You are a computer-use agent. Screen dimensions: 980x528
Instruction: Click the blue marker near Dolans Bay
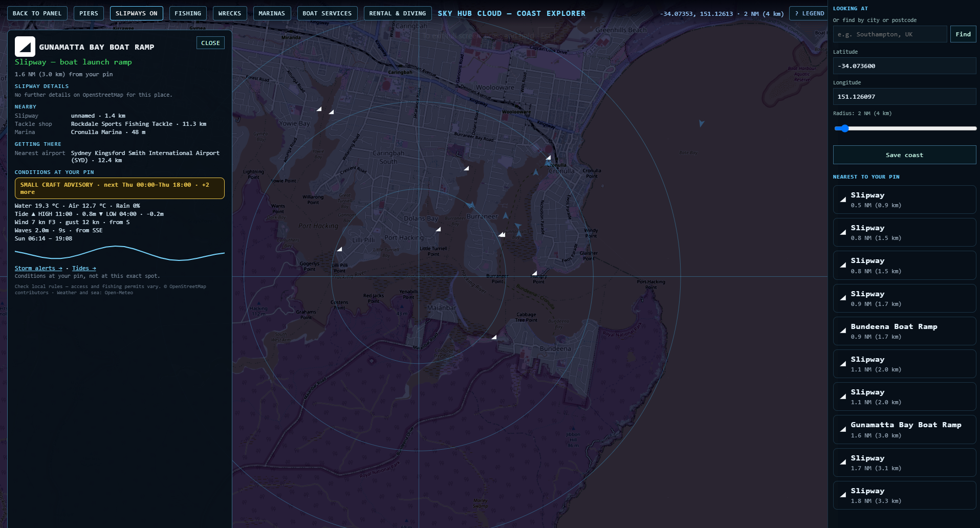click(470, 205)
